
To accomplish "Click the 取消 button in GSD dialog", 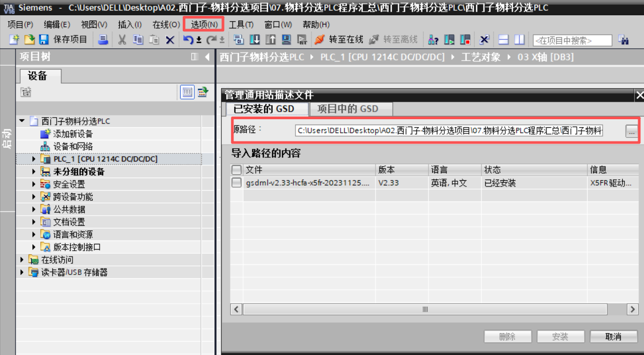I will coord(613,336).
